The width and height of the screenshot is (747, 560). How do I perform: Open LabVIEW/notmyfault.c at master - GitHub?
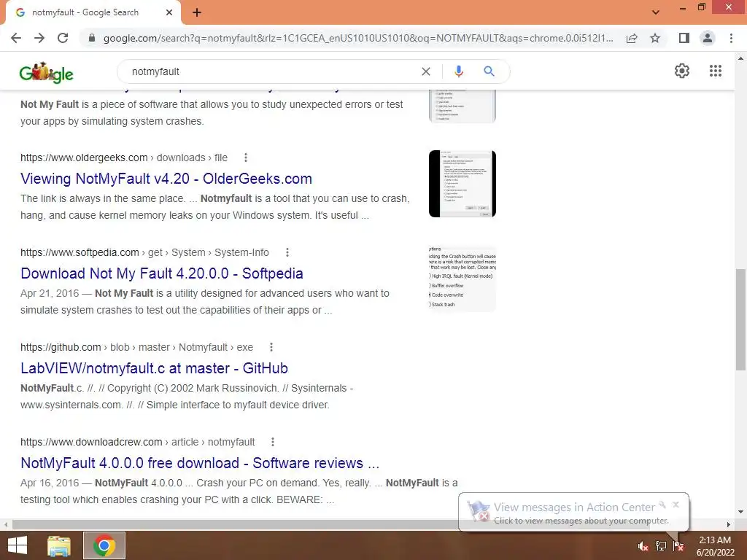[x=154, y=368]
